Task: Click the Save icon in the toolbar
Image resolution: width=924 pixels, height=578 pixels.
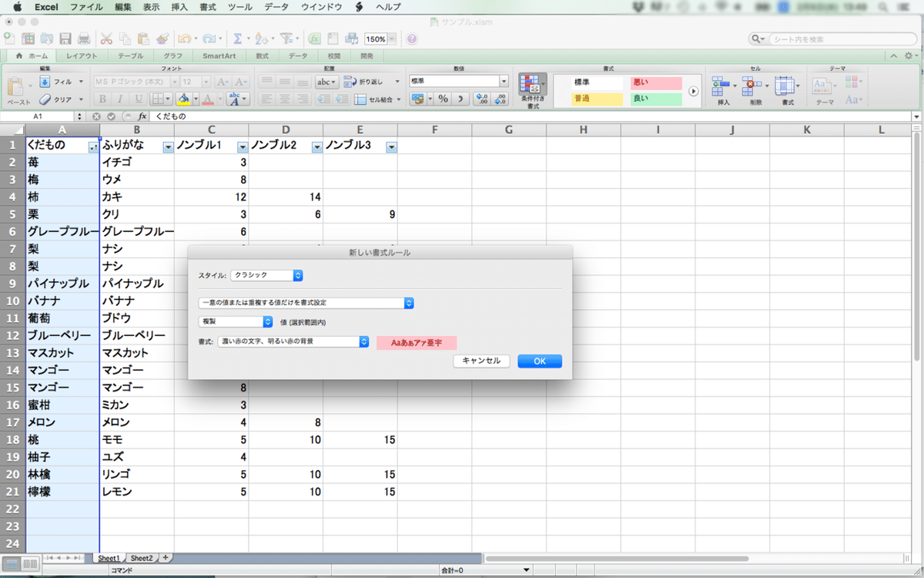Action: pyautogui.click(x=65, y=39)
